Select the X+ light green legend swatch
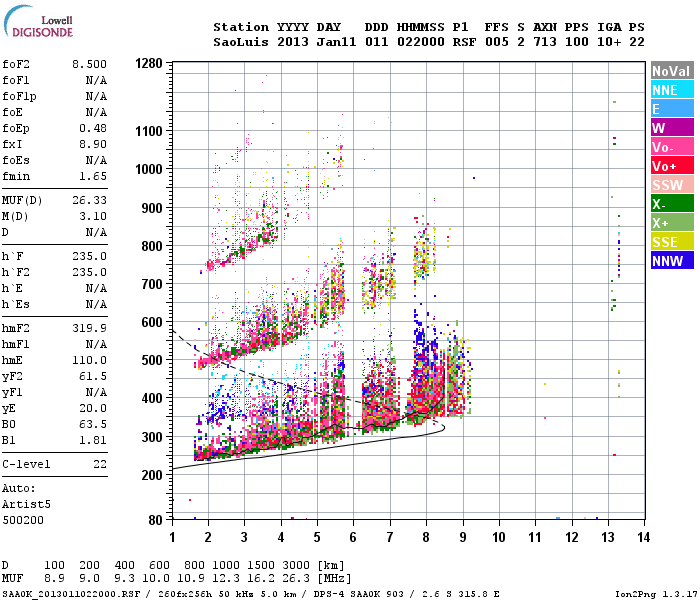 point(672,223)
